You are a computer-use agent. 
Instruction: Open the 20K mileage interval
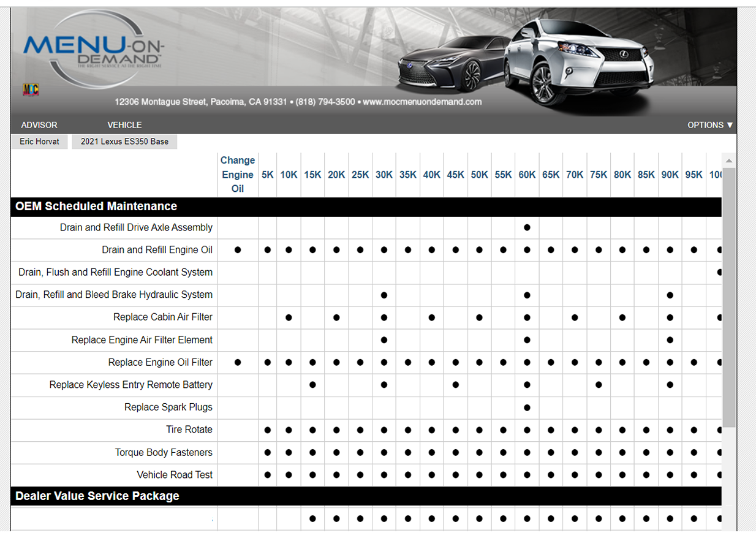tap(336, 175)
